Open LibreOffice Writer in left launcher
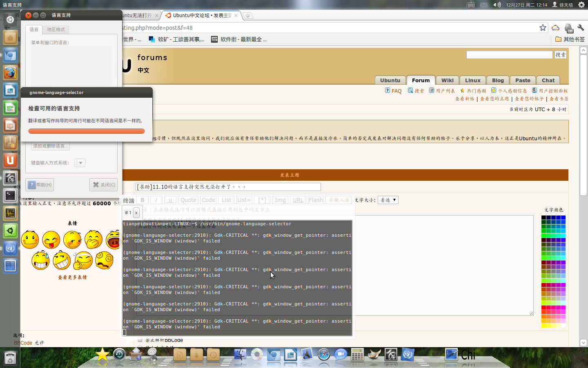This screenshot has height=368, width=588. (10, 90)
